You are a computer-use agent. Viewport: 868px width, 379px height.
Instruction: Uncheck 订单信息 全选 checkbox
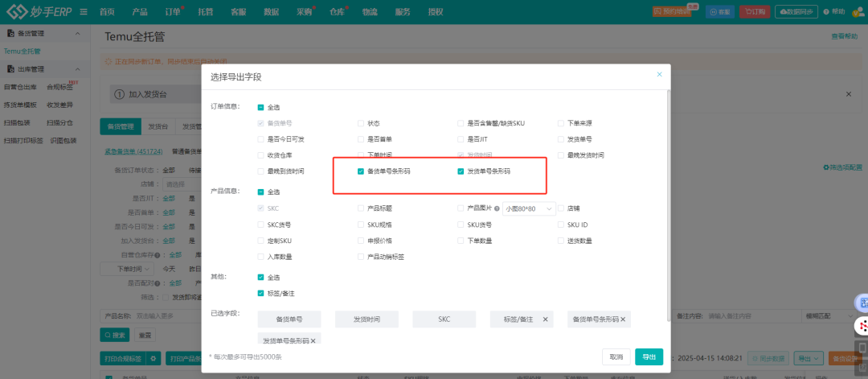coord(260,107)
